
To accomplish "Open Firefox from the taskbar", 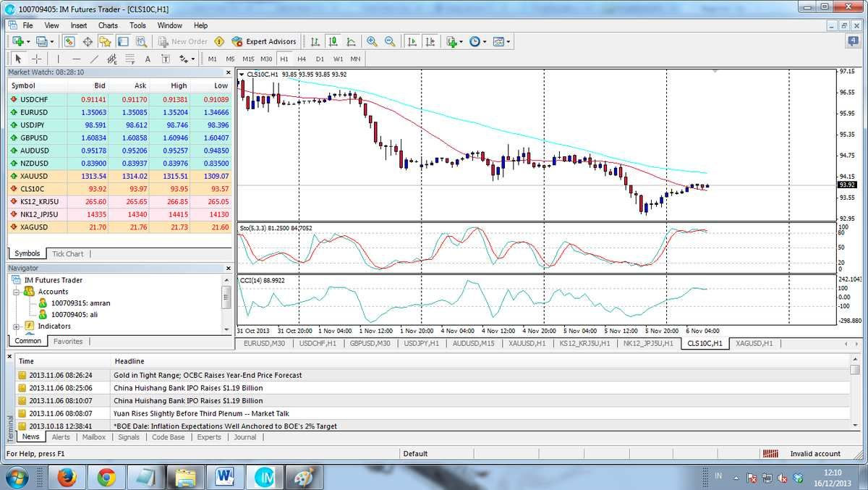I will pyautogui.click(x=67, y=476).
